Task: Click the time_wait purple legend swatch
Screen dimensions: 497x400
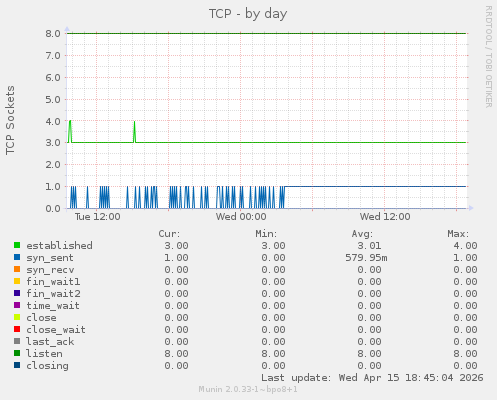Action: click(17, 305)
